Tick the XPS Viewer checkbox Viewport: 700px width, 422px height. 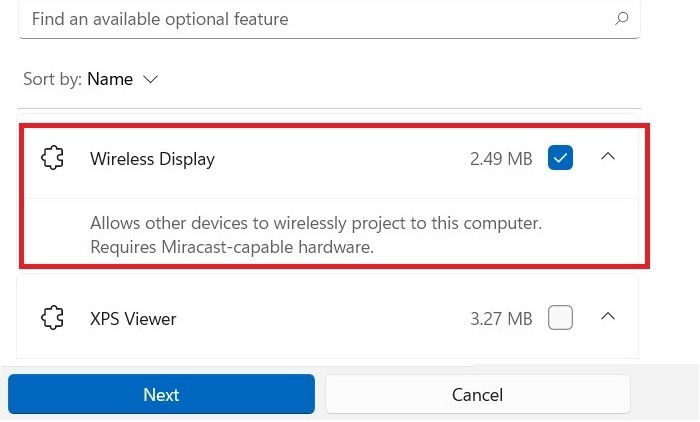[x=560, y=318]
